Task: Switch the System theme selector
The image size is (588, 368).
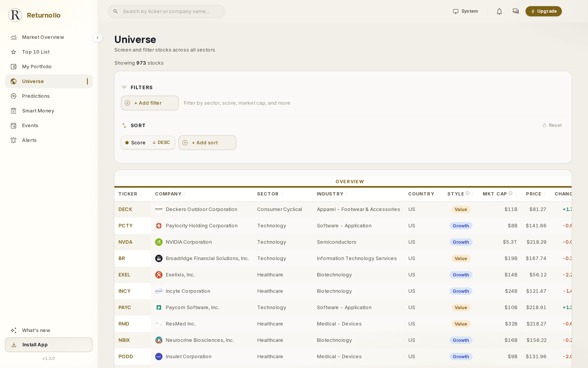Action: pos(465,11)
